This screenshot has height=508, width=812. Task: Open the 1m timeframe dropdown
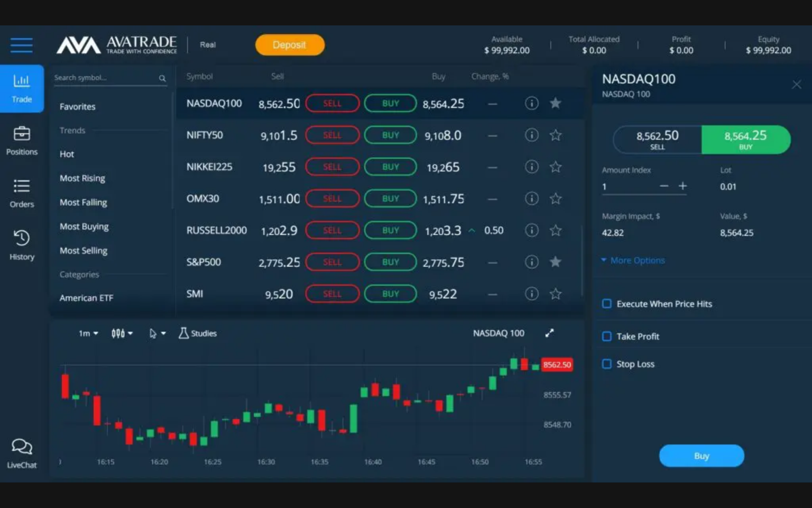coord(88,333)
